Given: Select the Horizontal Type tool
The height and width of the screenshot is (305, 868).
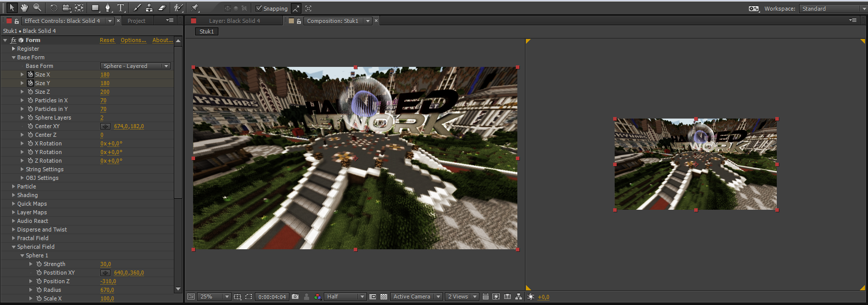Looking at the screenshot, I should pos(121,8).
